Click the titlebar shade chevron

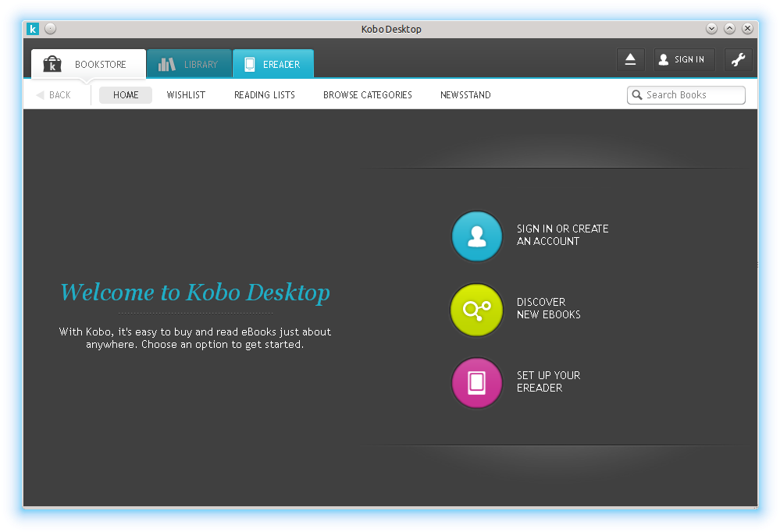(711, 28)
